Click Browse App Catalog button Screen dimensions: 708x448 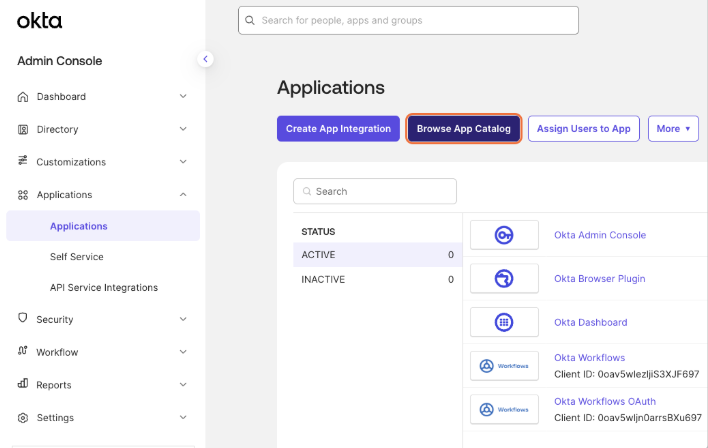[x=464, y=129]
